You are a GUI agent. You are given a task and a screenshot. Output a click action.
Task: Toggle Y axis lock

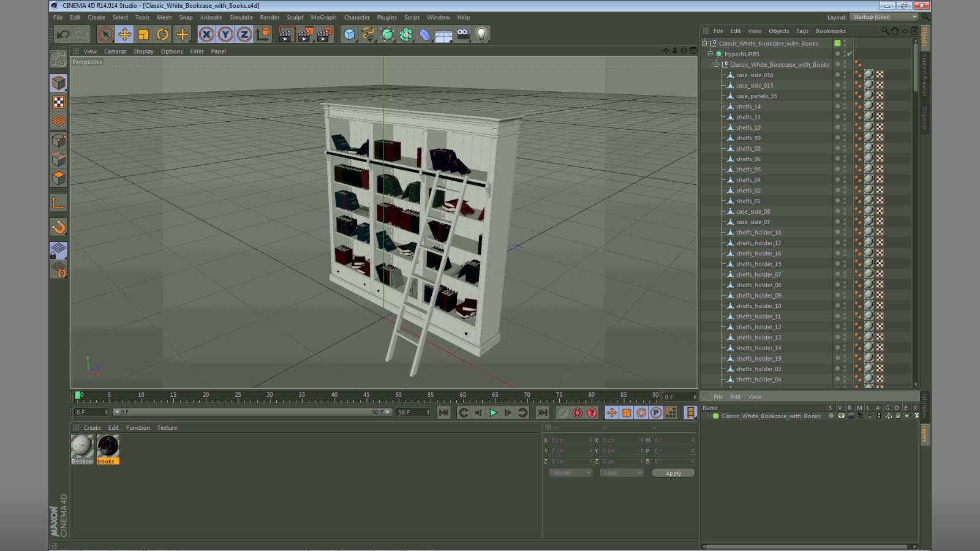click(x=225, y=34)
